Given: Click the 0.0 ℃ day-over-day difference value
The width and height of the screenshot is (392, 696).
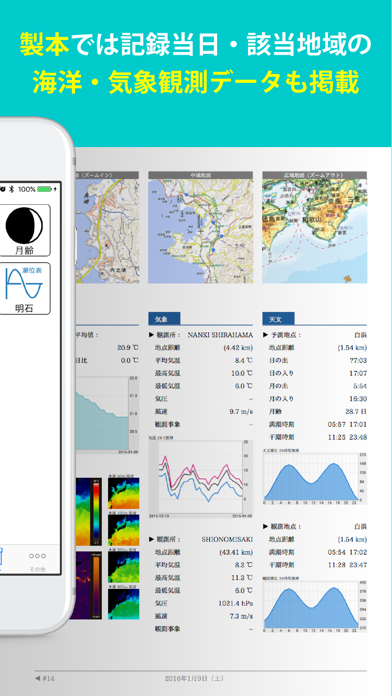Looking at the screenshot, I should [129, 360].
